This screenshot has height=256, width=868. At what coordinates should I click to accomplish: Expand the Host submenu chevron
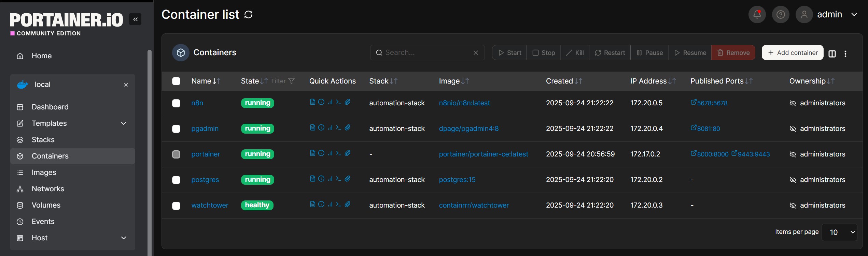point(124,238)
